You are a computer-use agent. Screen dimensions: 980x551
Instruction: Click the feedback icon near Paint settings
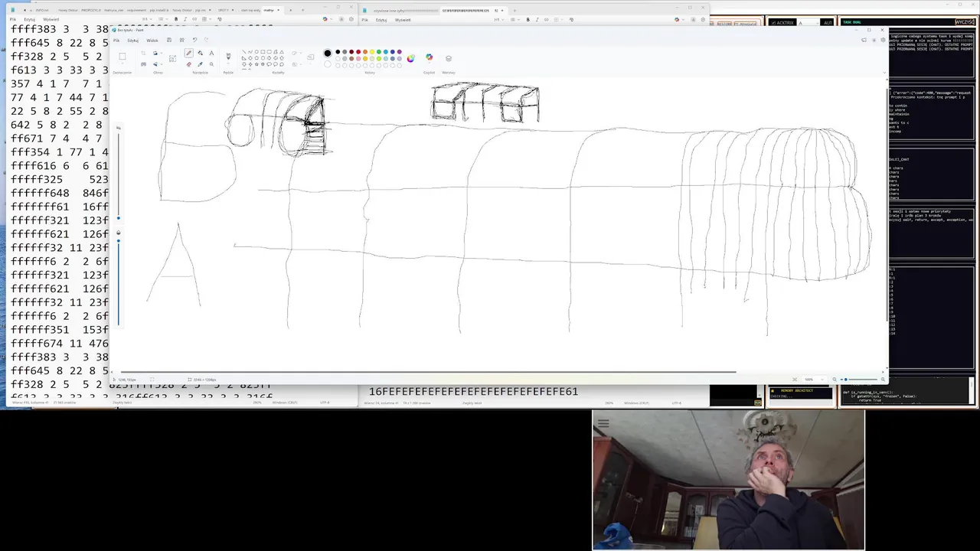tap(864, 39)
